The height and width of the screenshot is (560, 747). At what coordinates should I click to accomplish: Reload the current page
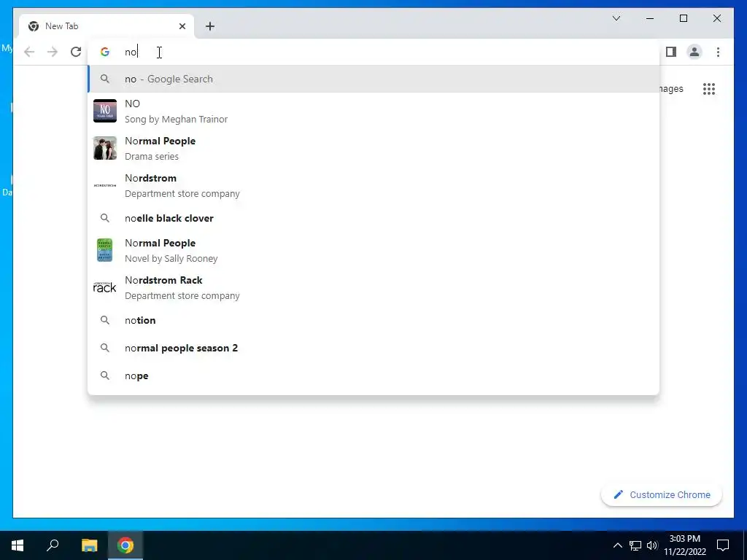(76, 52)
